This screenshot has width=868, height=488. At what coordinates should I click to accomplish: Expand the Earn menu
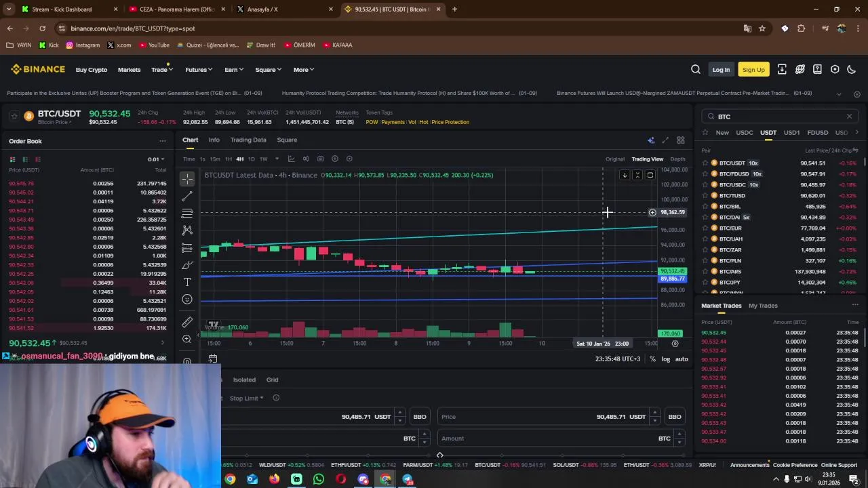click(234, 70)
